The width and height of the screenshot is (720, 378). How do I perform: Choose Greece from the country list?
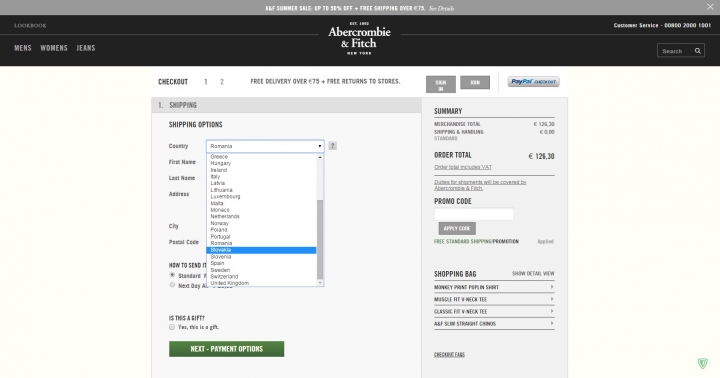[x=261, y=157]
